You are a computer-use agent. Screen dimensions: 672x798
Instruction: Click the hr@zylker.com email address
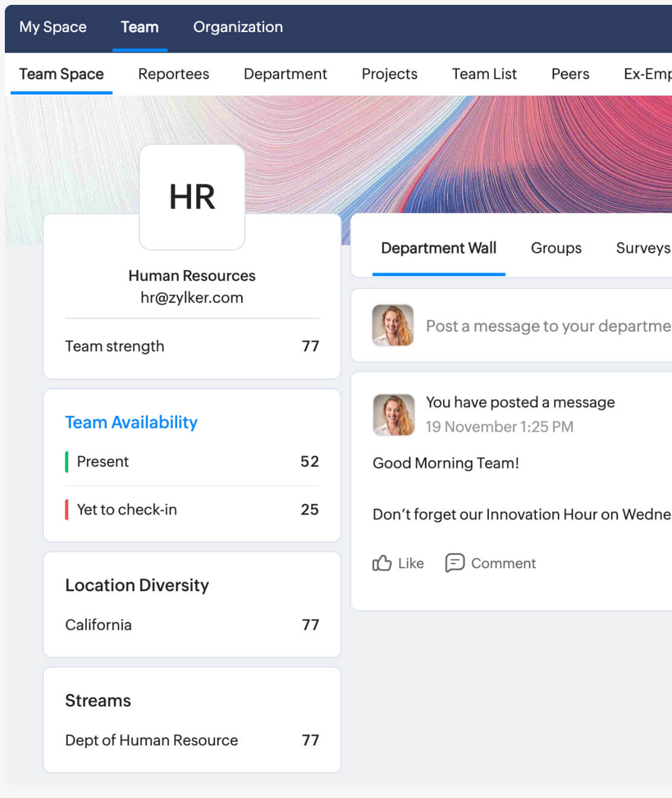(192, 297)
